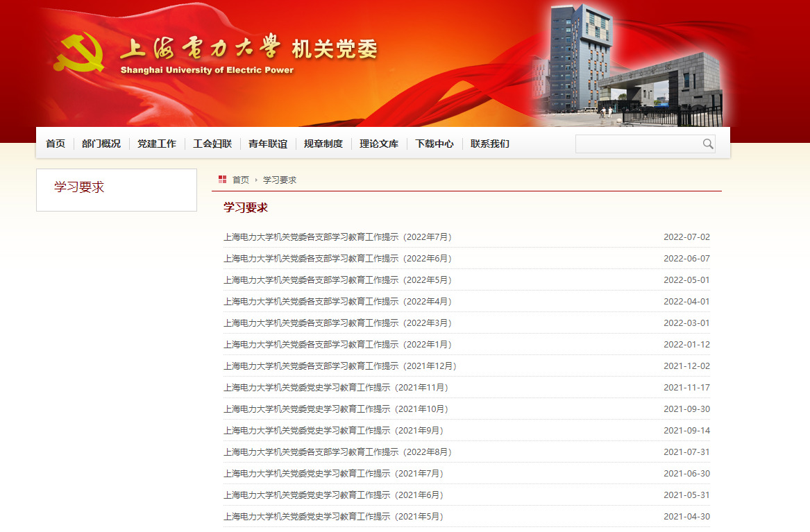Open the 2021年12月 学习教育工作提示 article

[340, 366]
